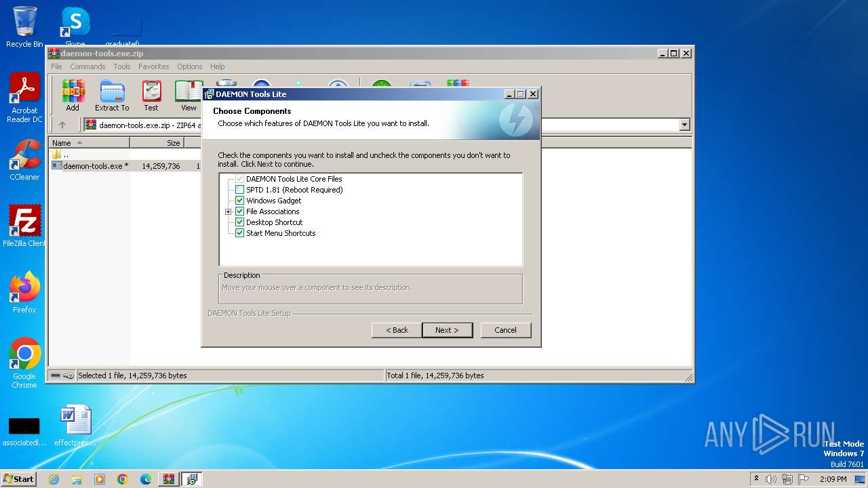
Task: Click the View icon in WinRAR toolbar
Action: [x=189, y=96]
